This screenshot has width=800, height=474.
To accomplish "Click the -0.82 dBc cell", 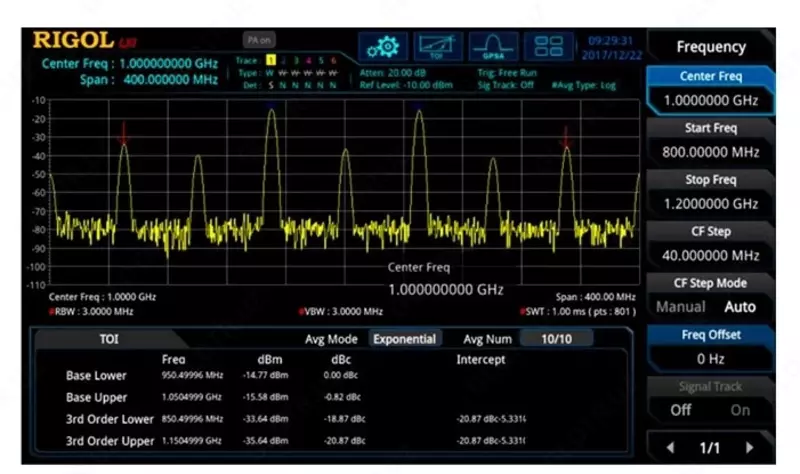I will pyautogui.click(x=342, y=397).
